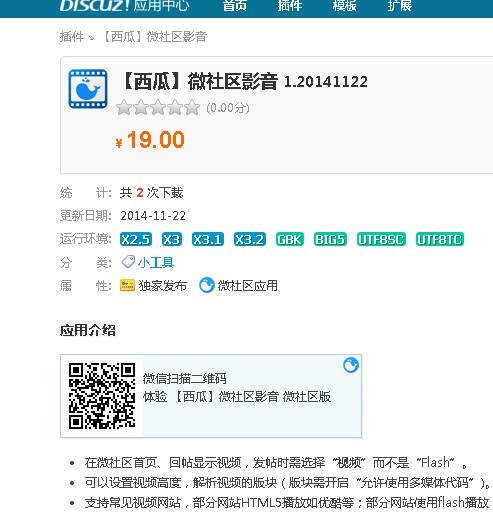Viewport: 493px width, 526px height.
Task: Click the update date 2014-11-22
Action: 153,216
